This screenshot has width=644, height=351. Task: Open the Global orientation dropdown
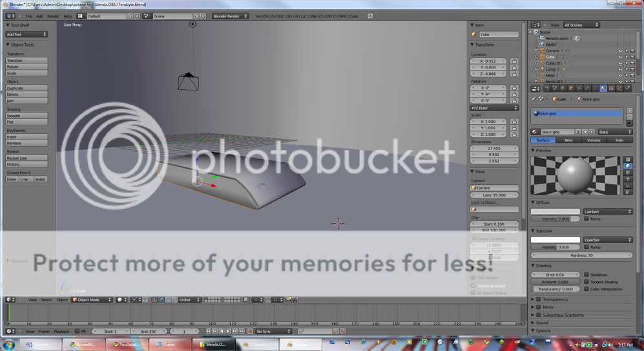(x=189, y=300)
